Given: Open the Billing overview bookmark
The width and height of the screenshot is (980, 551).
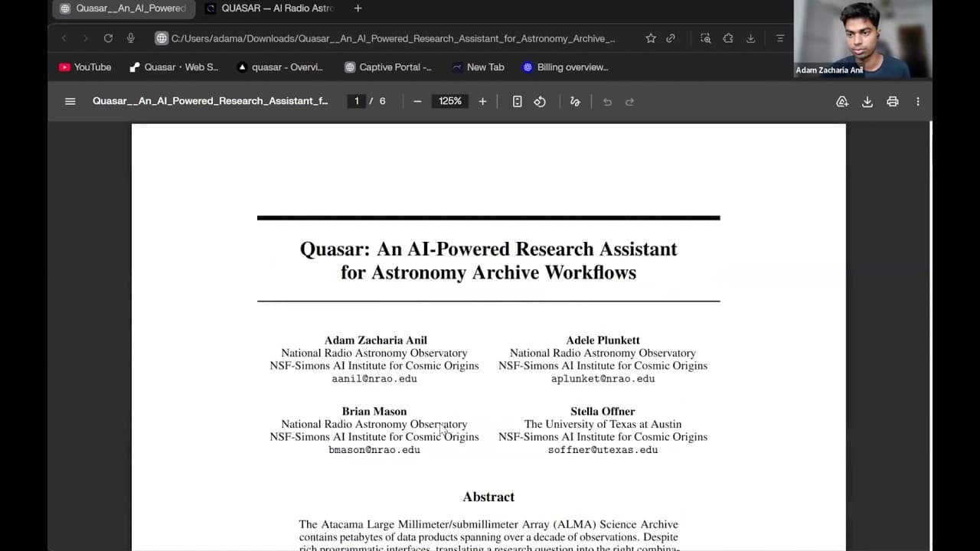Looking at the screenshot, I should click(566, 67).
